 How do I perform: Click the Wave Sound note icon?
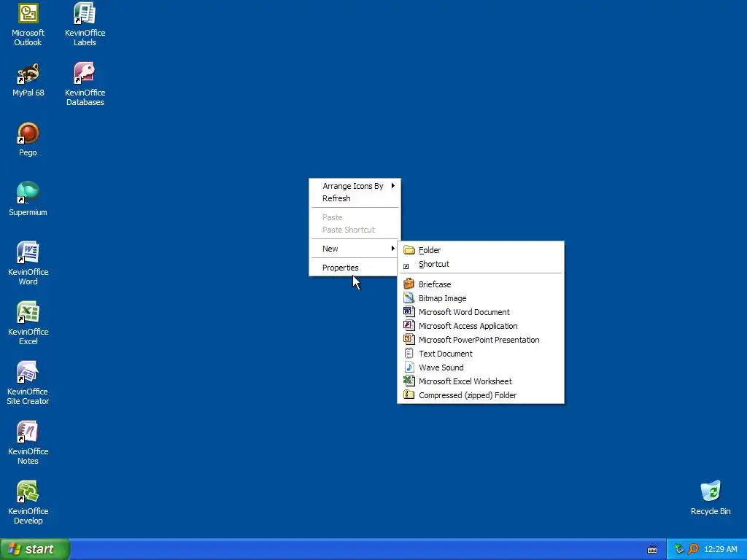point(409,367)
